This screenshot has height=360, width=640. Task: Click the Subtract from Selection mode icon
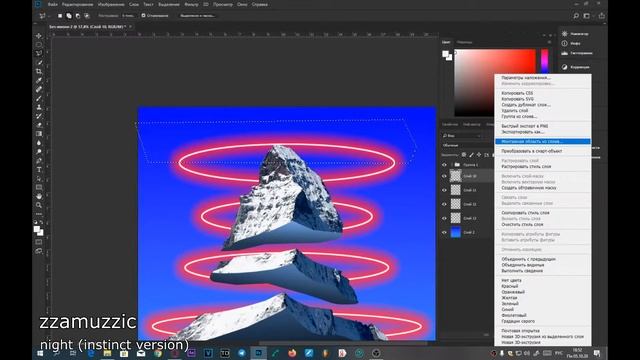click(x=78, y=16)
